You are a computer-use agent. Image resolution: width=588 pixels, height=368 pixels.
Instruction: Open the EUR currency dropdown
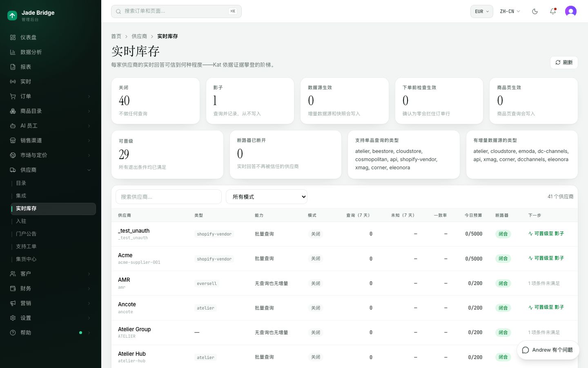[482, 11]
